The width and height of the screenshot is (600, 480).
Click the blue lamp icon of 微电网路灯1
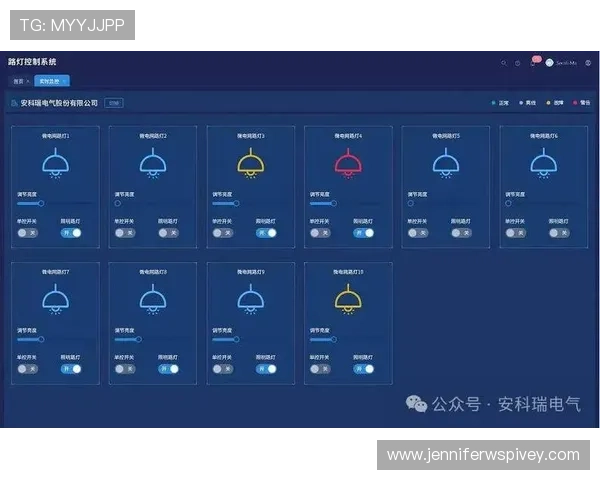click(55, 162)
